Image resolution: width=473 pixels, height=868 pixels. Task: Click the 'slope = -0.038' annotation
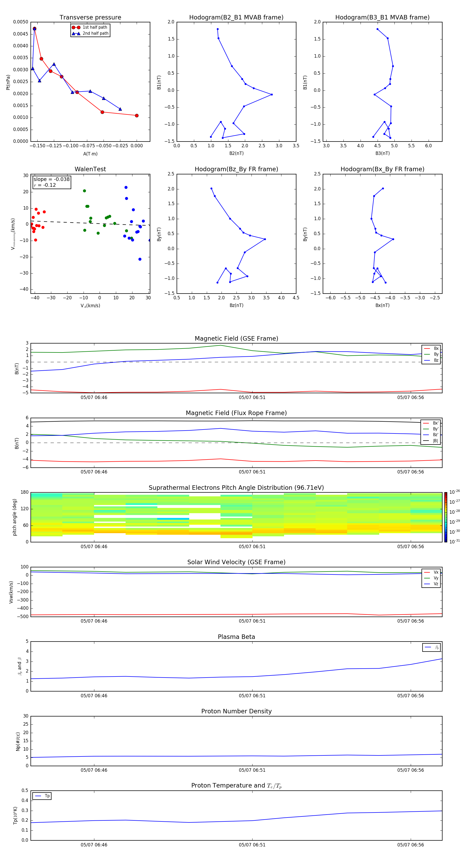click(52, 179)
